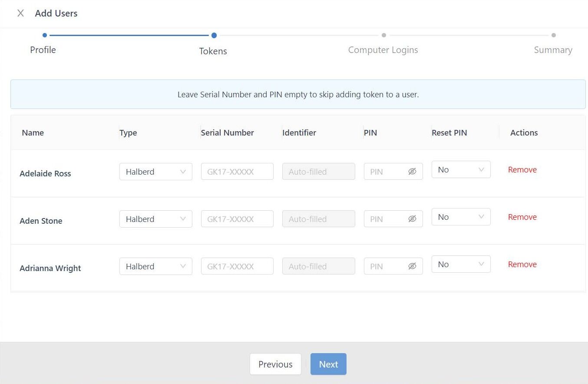
Task: Remove Adelaide Ross from the list
Action: tap(522, 170)
